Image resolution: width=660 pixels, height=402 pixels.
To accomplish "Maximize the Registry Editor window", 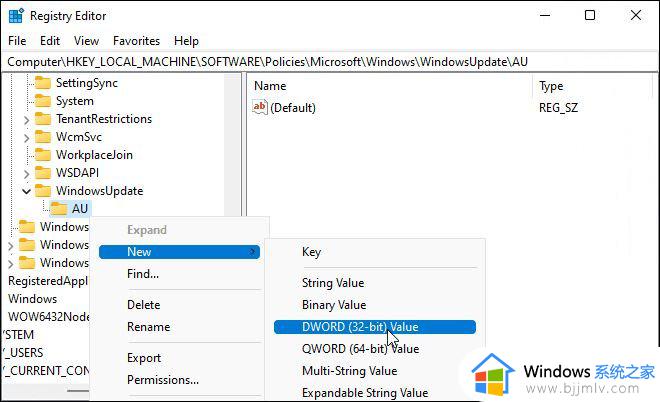I will (x=590, y=16).
